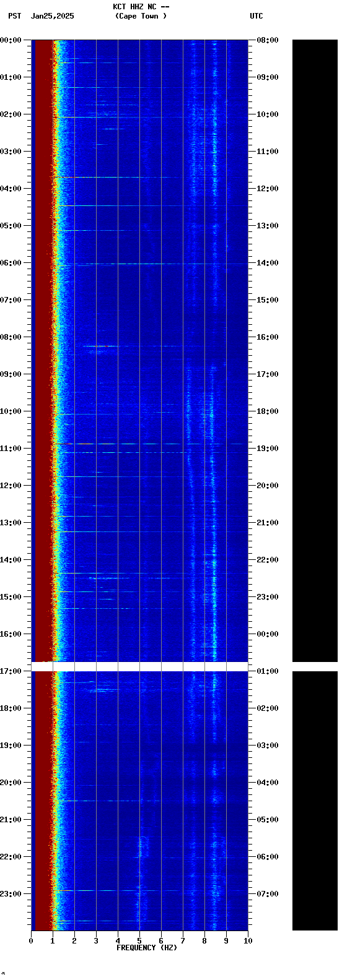Click the UTC '07:00' time label

pyautogui.click(x=268, y=894)
